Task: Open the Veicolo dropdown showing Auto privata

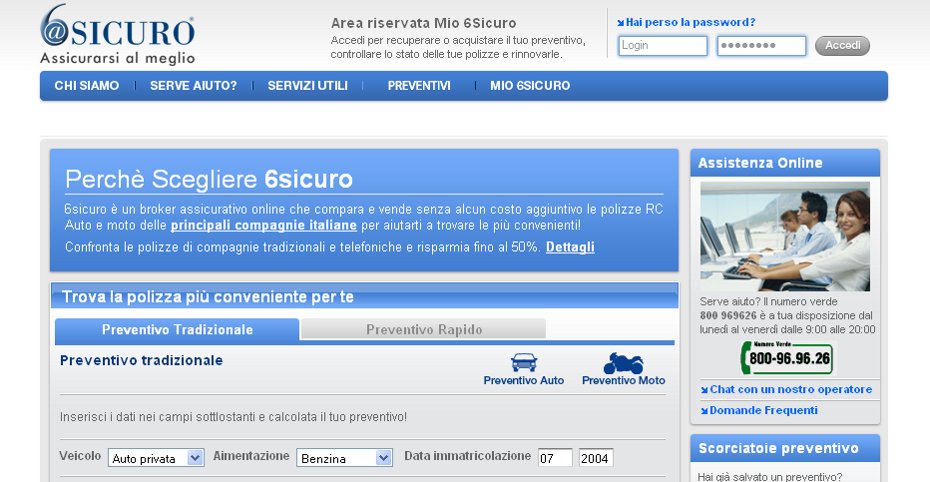Action: (x=156, y=458)
